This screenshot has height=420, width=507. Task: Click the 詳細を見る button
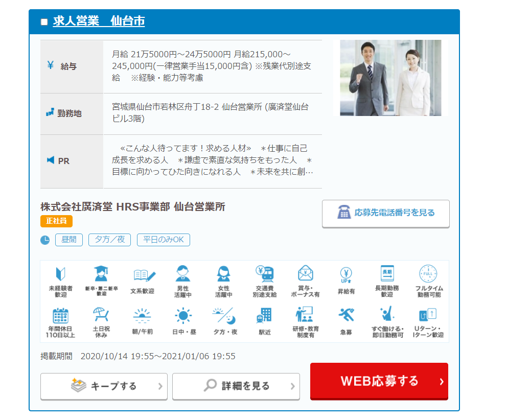pos(236,386)
